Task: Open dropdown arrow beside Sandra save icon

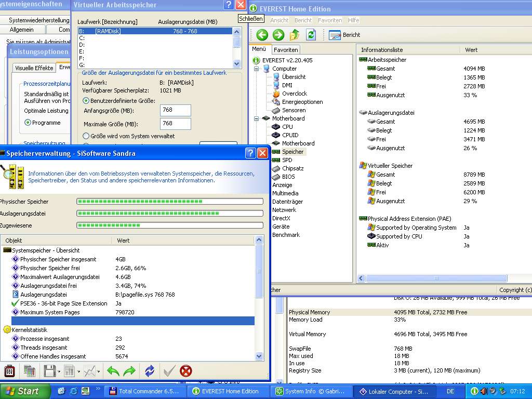Action: 59,372
